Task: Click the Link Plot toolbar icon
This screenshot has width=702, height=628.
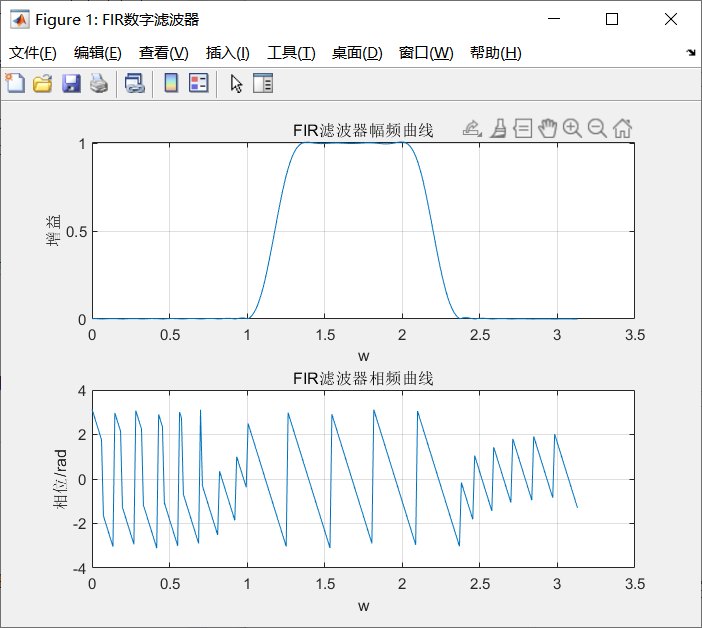Action: [135, 84]
